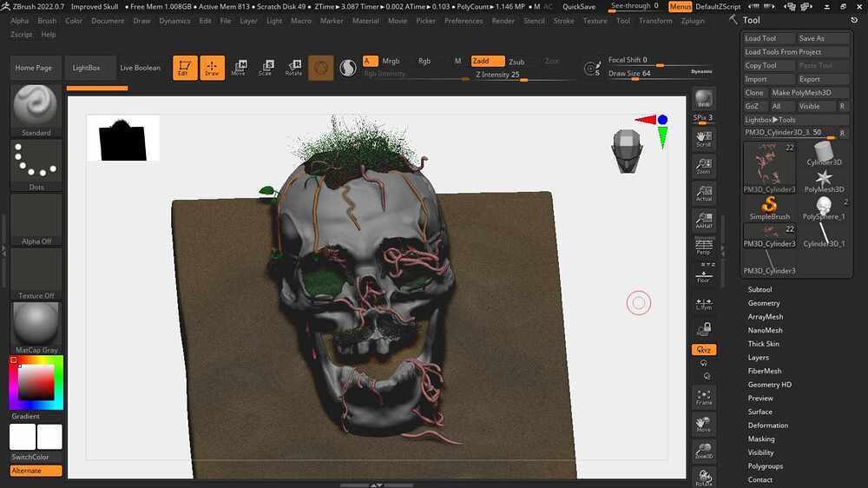Open the Zplugin menu
This screenshot has width=868, height=488.
tap(693, 21)
